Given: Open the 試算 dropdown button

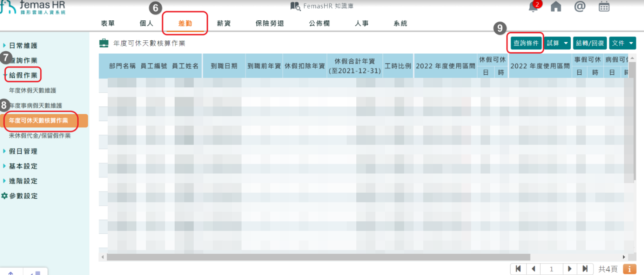Looking at the screenshot, I should click(x=557, y=43).
